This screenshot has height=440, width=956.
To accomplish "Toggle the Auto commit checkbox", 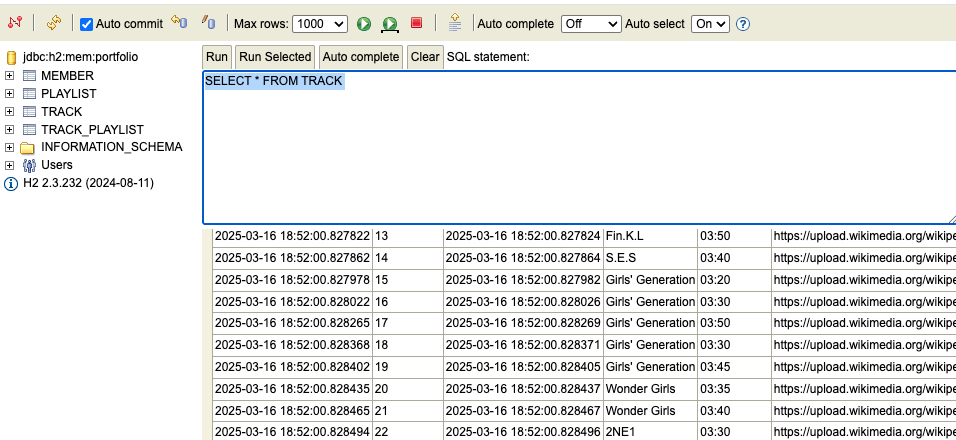I will pos(87,24).
